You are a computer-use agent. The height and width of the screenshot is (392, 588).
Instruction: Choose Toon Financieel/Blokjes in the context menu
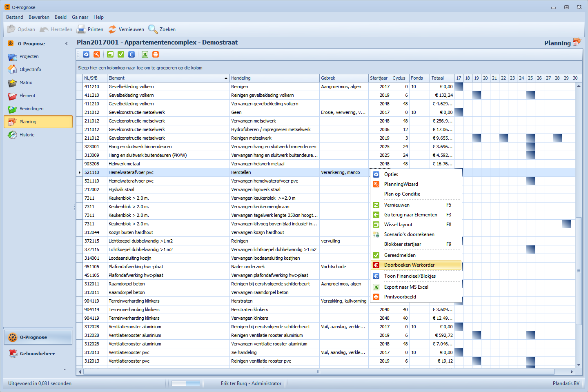416,276
